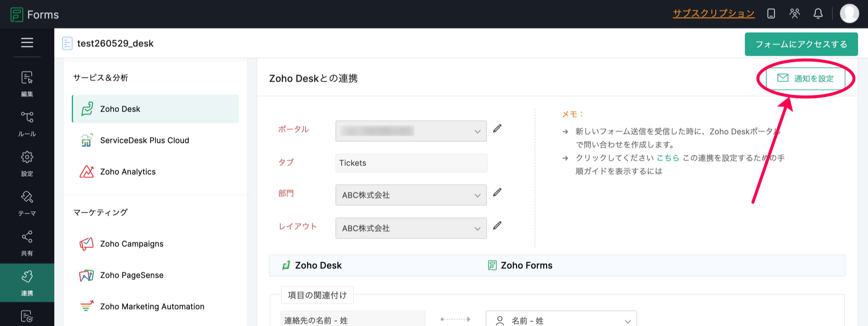Image resolution: width=868 pixels, height=326 pixels.
Task: Click the pencil icon beside 部門 dropdown
Action: pyautogui.click(x=497, y=193)
